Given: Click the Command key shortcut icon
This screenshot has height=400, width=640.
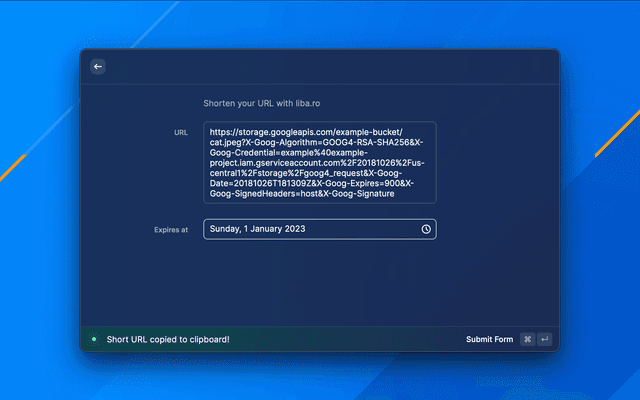Looking at the screenshot, I should point(527,339).
